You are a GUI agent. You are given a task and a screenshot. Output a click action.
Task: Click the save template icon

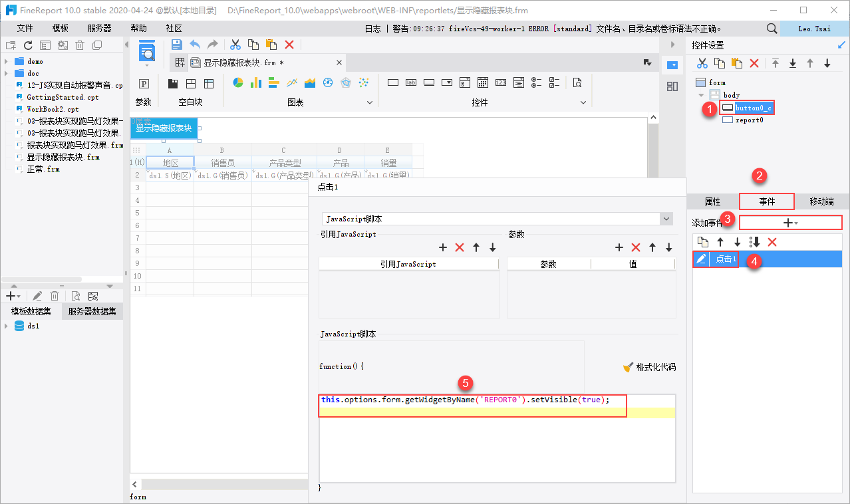point(176,45)
